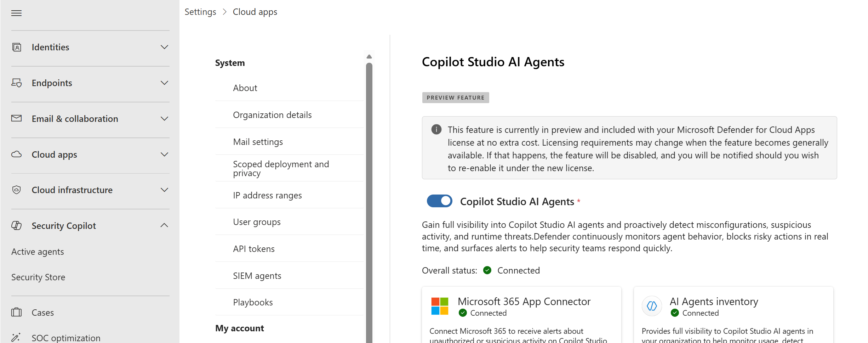Navigate to Settings via breadcrumb
The width and height of the screenshot is (868, 343).
point(200,11)
